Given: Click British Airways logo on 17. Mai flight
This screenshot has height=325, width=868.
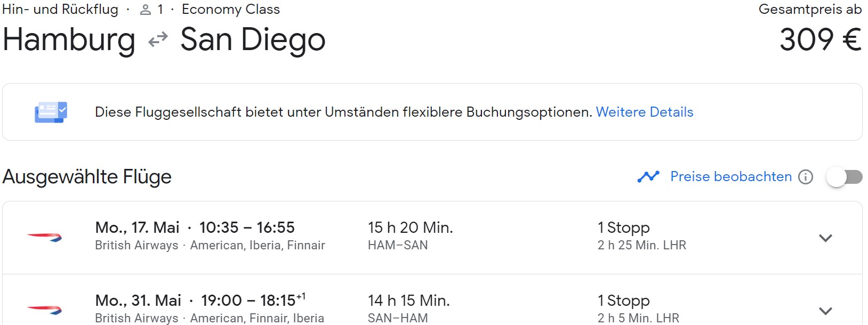Looking at the screenshot, I should [x=45, y=237].
